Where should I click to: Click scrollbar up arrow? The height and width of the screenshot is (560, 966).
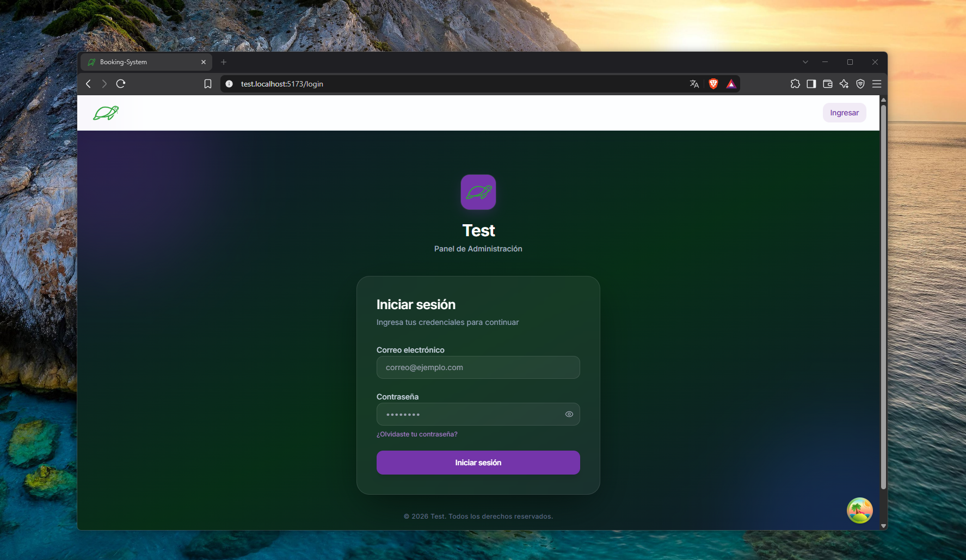(x=883, y=100)
